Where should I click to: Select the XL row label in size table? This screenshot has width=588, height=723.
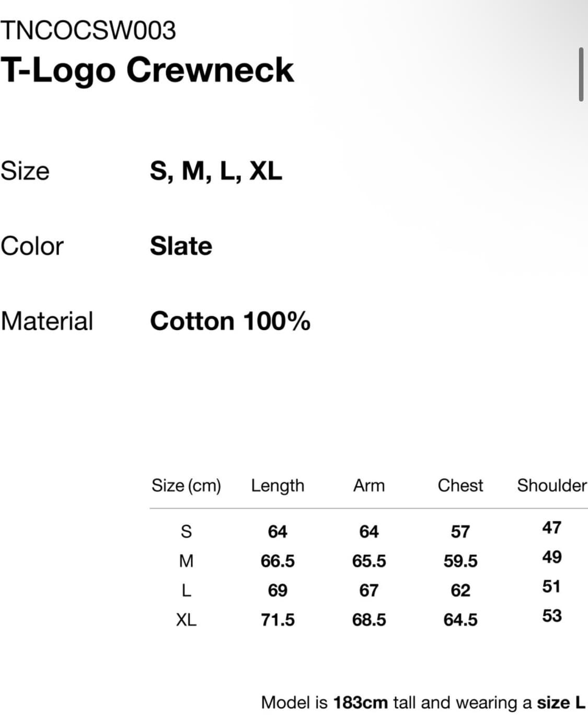[186, 620]
